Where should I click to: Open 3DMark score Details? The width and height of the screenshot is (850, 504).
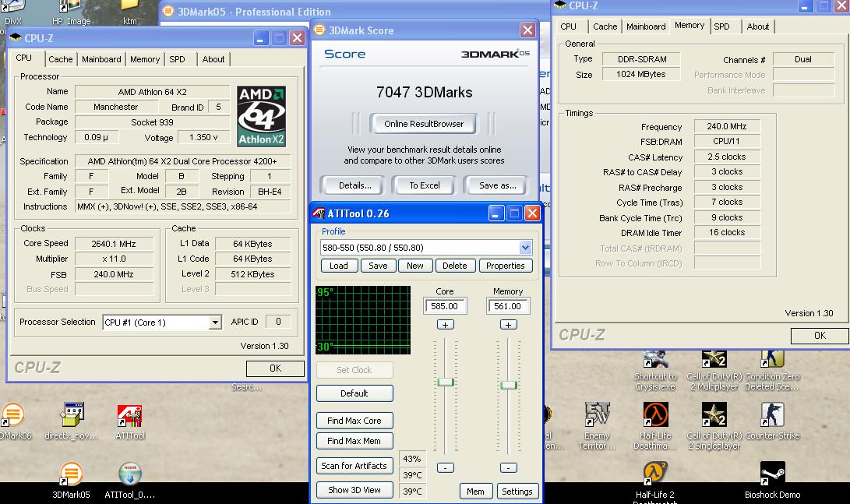pyautogui.click(x=354, y=185)
